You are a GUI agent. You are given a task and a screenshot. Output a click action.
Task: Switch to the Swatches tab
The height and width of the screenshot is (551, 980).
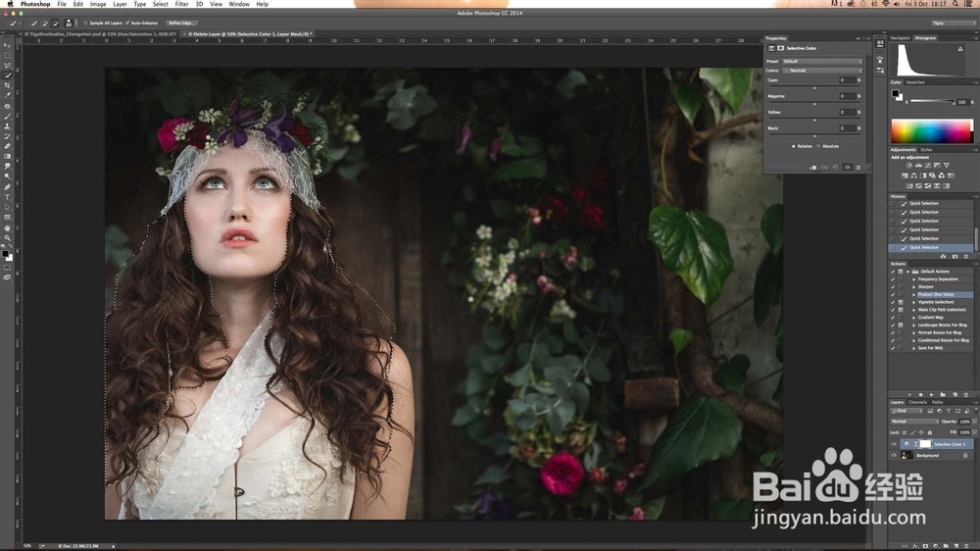[915, 82]
